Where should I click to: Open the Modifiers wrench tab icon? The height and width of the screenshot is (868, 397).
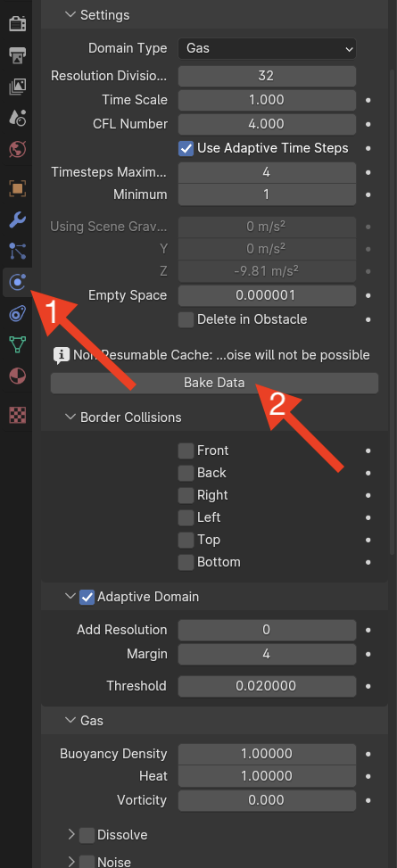(17, 219)
